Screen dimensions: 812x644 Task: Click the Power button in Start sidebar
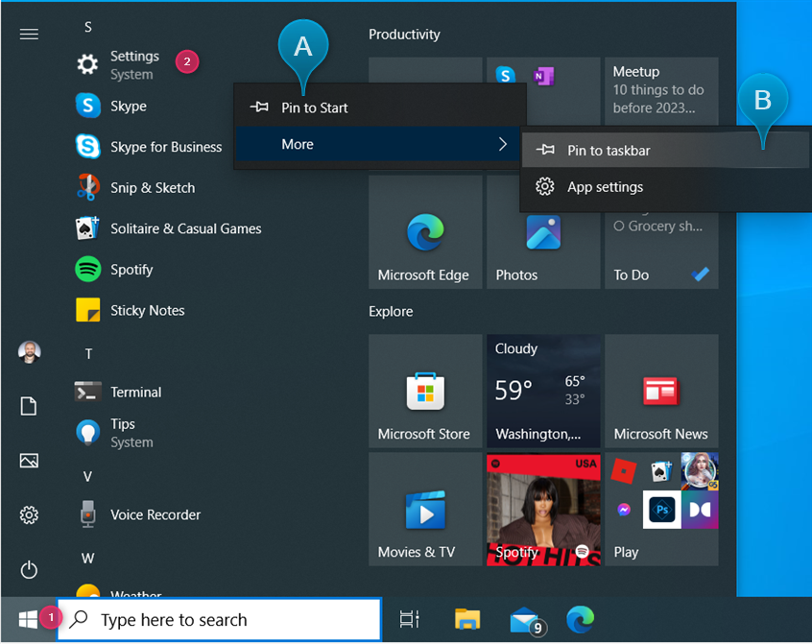point(29,569)
